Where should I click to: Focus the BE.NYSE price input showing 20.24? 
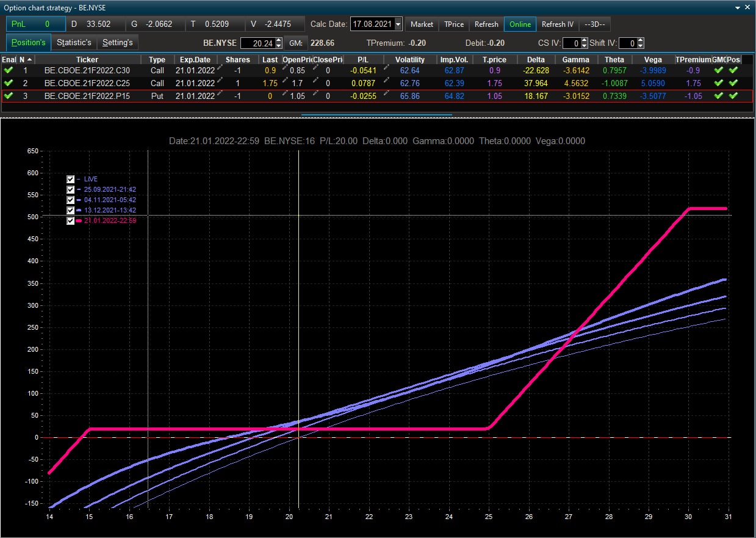(x=258, y=43)
